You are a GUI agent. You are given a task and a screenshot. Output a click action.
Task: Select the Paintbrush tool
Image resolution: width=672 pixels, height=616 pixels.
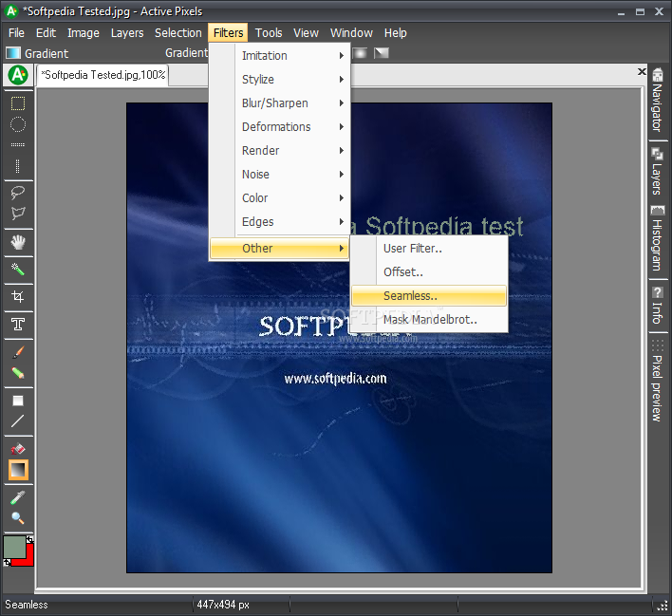pos(18,352)
